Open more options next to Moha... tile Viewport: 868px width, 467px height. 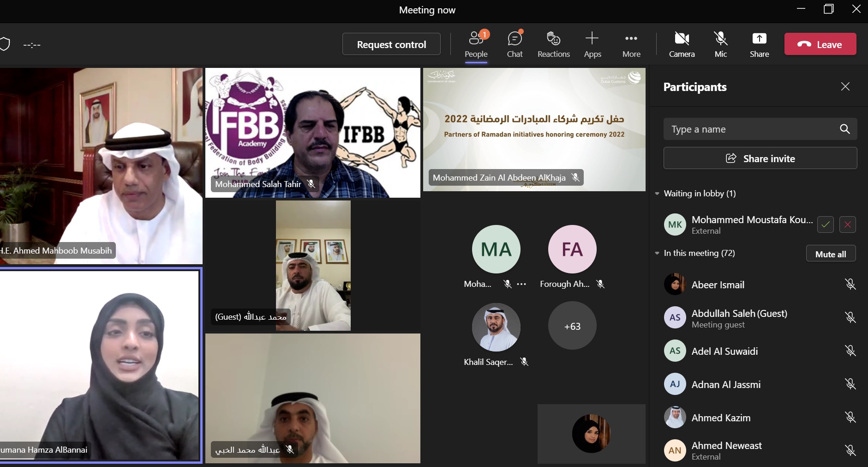click(x=521, y=284)
